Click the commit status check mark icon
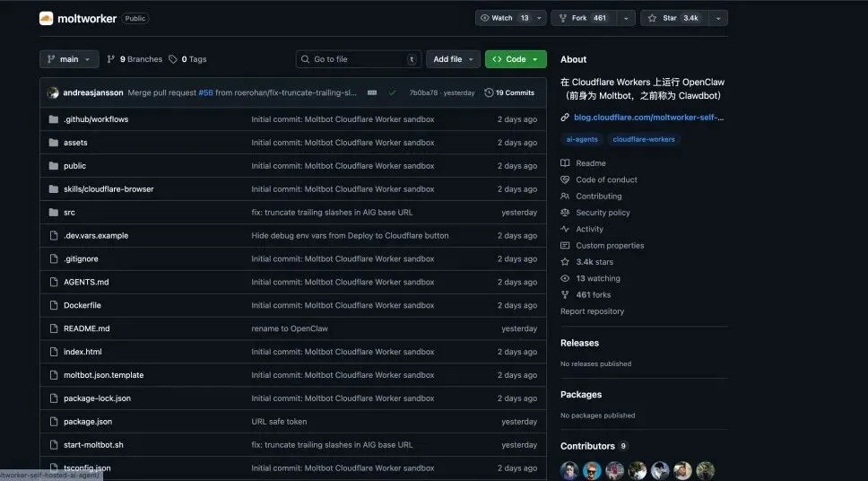Image resolution: width=868 pixels, height=481 pixels. click(x=393, y=92)
